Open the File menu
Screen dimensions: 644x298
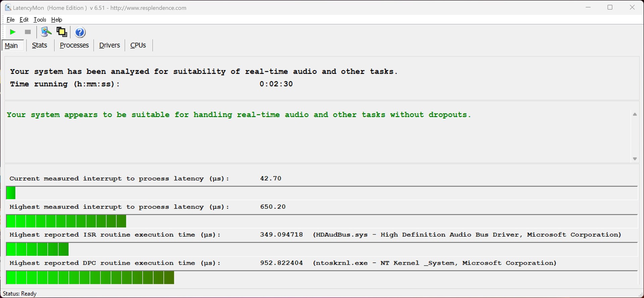[11, 20]
